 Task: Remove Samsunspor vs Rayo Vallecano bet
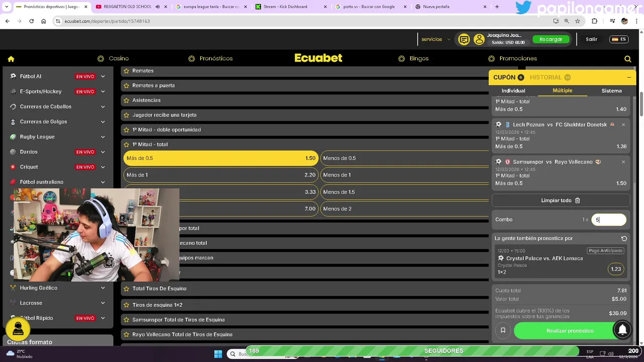(623, 162)
